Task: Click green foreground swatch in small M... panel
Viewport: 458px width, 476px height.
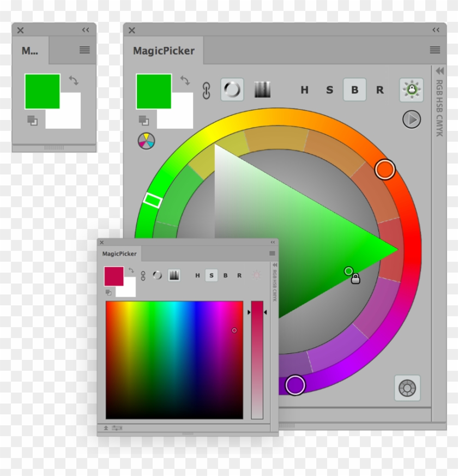Action: (x=42, y=91)
